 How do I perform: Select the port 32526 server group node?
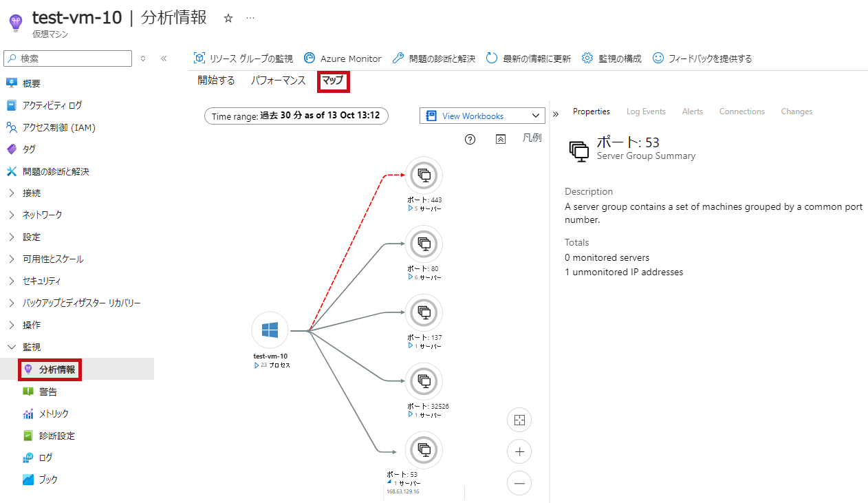pyautogui.click(x=424, y=382)
